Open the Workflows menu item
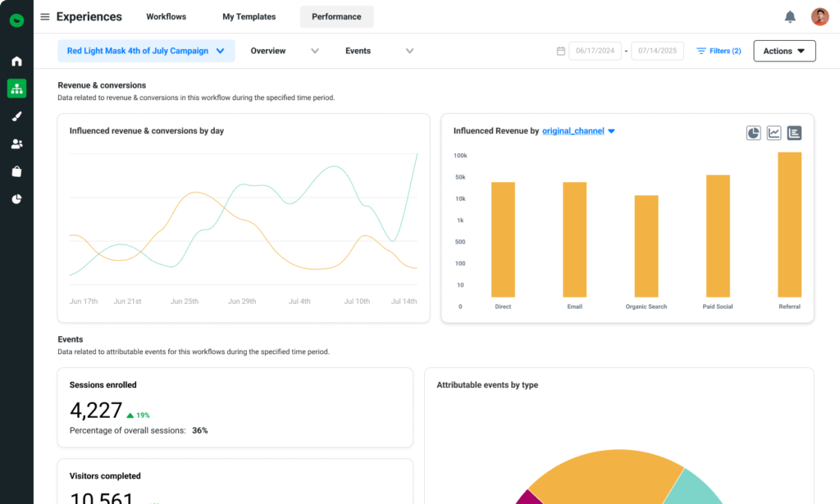The image size is (840, 504). (166, 16)
